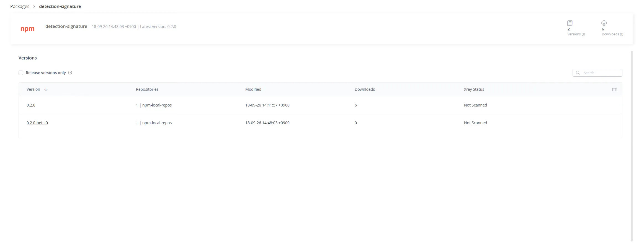Open version 0.2.0 row
Viewport: 644px width, 252px height.
tap(320, 105)
